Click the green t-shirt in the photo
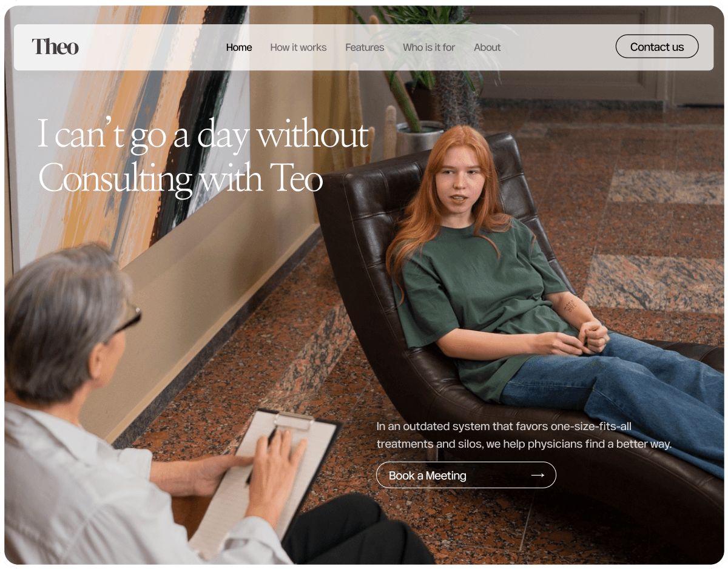 [479, 297]
